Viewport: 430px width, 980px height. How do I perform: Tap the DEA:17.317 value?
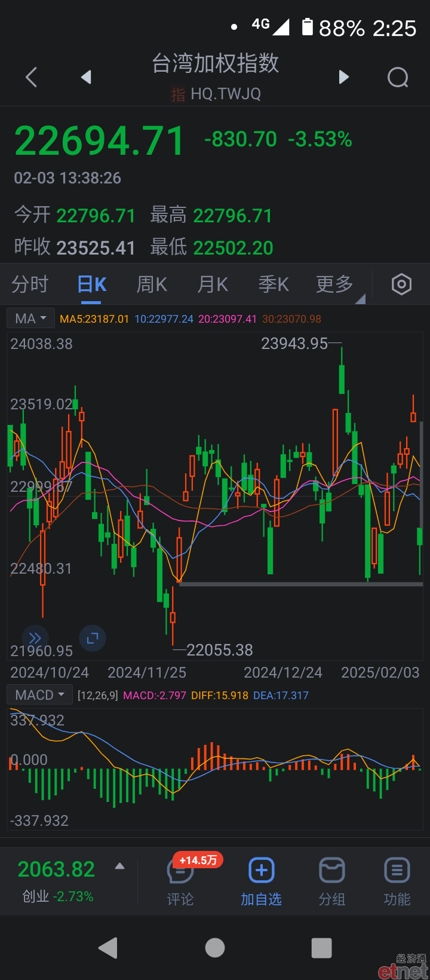(281, 696)
